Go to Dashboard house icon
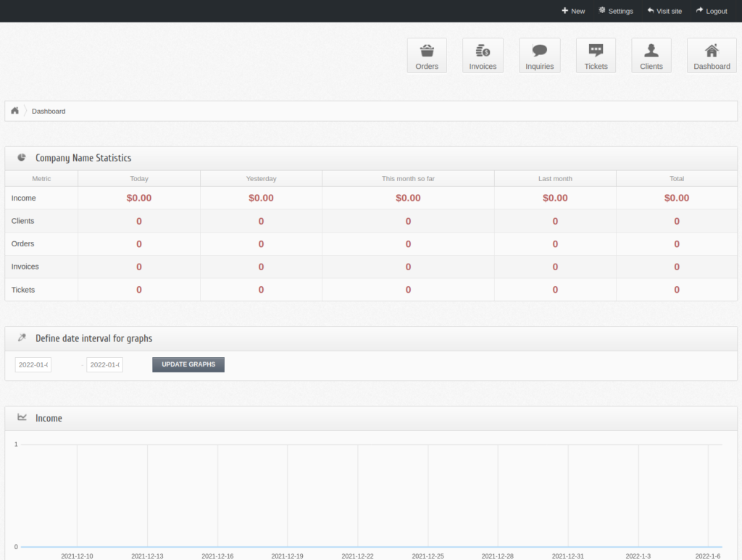Screen dimensions: 742x560 click(712, 51)
